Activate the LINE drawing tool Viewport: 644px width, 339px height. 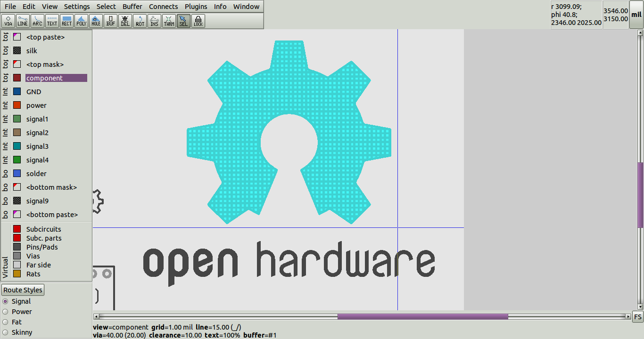click(22, 21)
